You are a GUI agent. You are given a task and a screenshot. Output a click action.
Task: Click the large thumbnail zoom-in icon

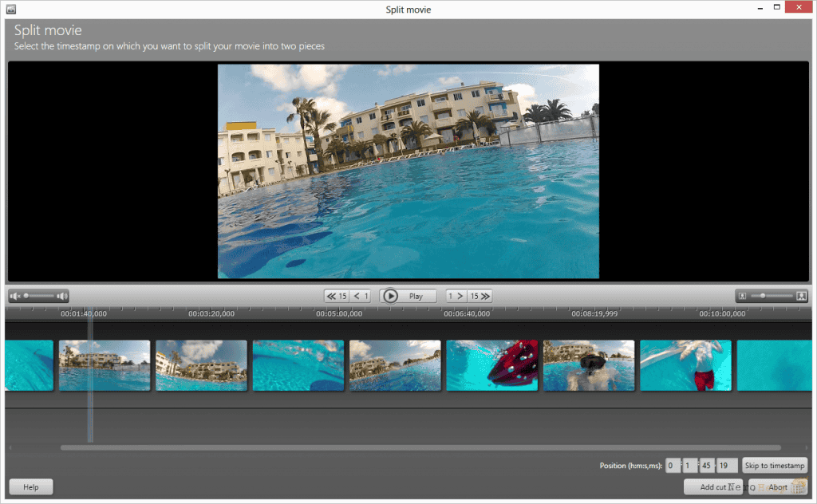[801, 296]
